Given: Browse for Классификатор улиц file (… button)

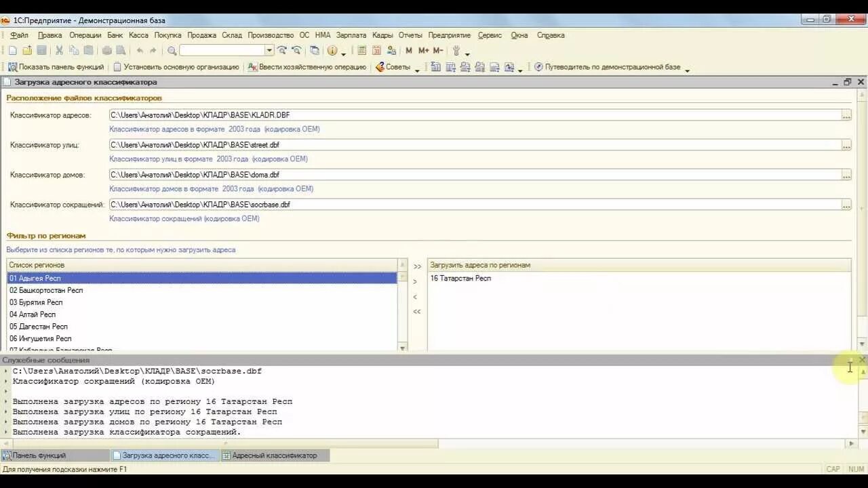Looking at the screenshot, I should pyautogui.click(x=846, y=145).
